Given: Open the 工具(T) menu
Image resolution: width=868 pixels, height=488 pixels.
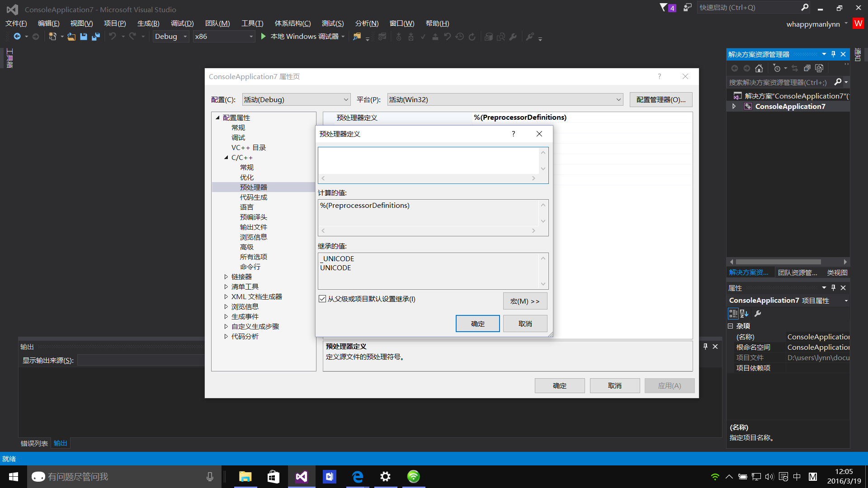Looking at the screenshot, I should 252,23.
